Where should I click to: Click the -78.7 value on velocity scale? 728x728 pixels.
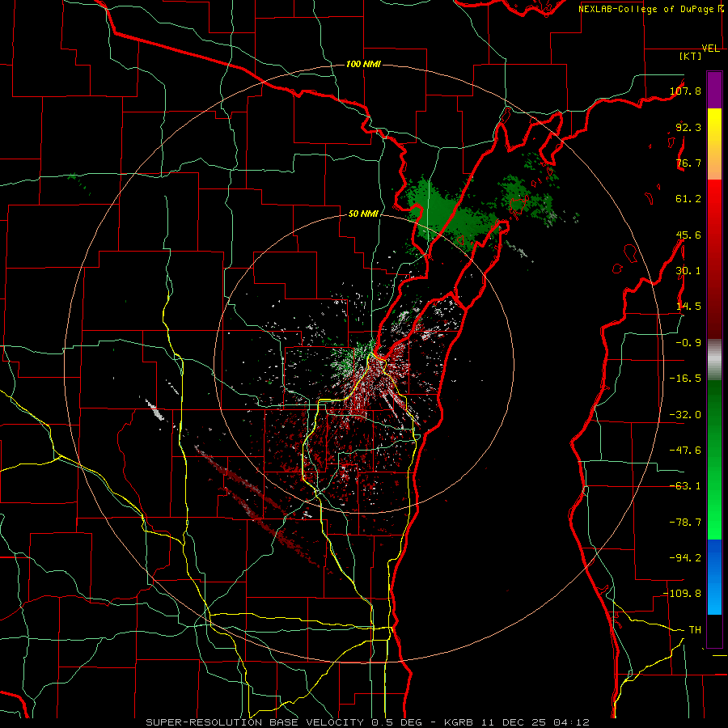[x=685, y=523]
